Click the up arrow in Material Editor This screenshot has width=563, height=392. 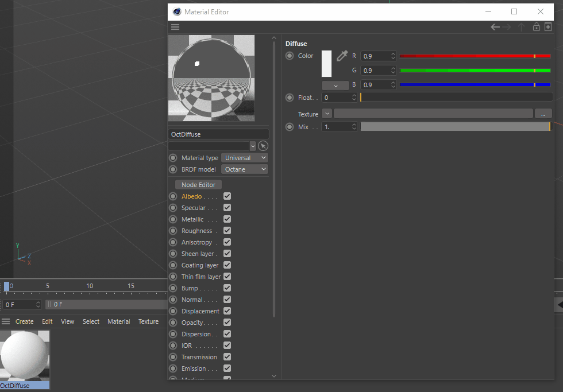click(522, 27)
